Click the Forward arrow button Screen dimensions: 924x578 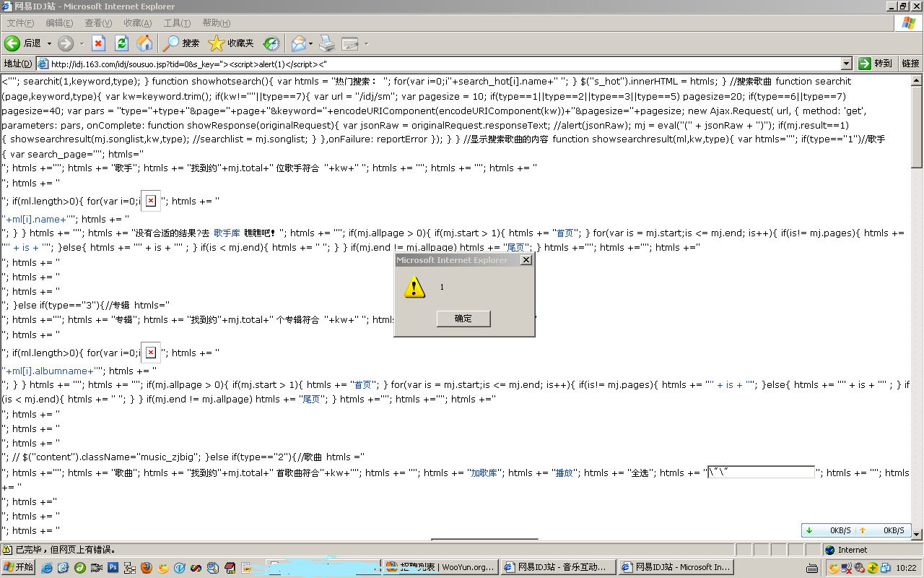66,43
